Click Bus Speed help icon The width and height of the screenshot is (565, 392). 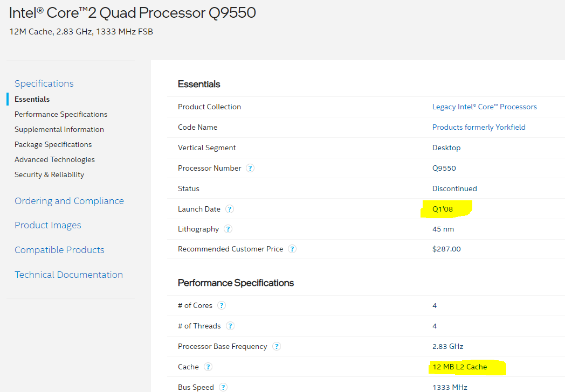(223, 387)
